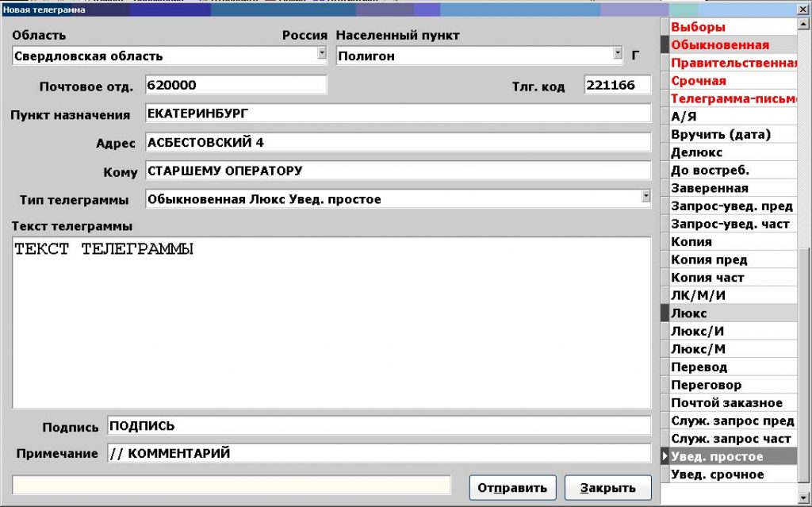Expand the Населенный пункт dropdown
Screen dimensions: 812x507
tap(618, 54)
